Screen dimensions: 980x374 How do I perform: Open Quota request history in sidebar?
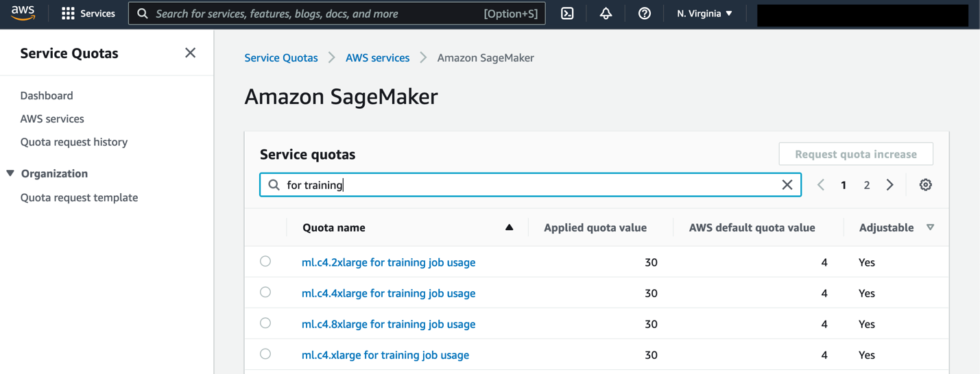[74, 142]
